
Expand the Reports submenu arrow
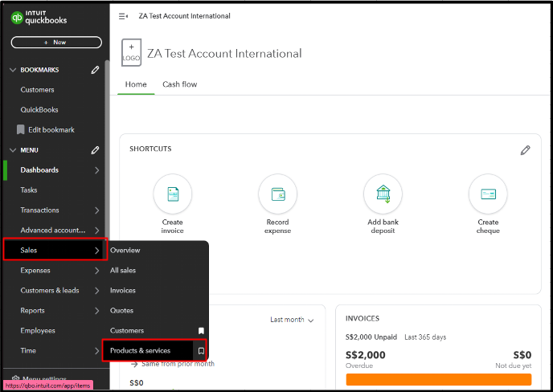click(97, 311)
